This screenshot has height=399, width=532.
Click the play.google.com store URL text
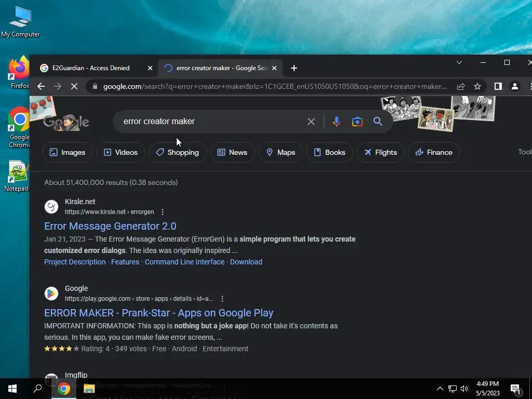point(139,299)
